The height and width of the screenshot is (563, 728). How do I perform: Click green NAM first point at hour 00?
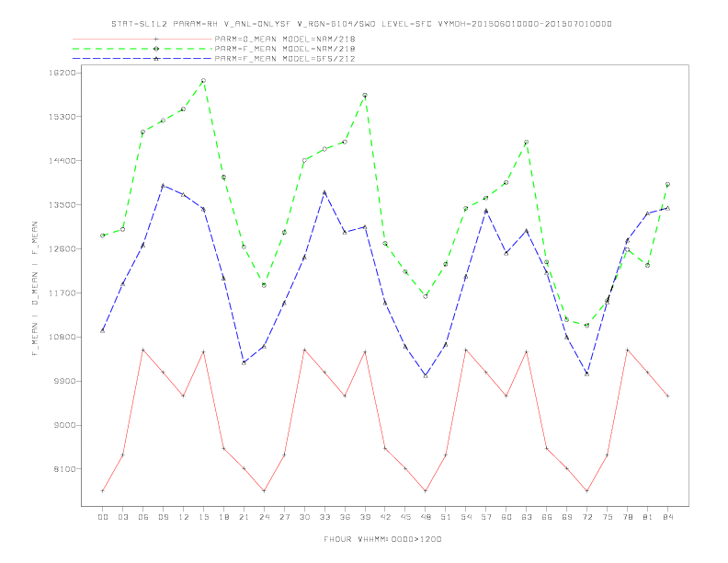103,236
